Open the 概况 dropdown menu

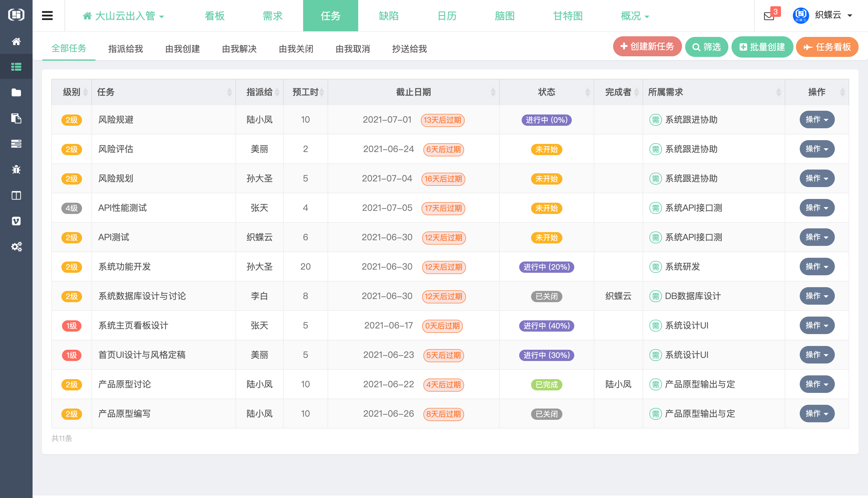635,16
